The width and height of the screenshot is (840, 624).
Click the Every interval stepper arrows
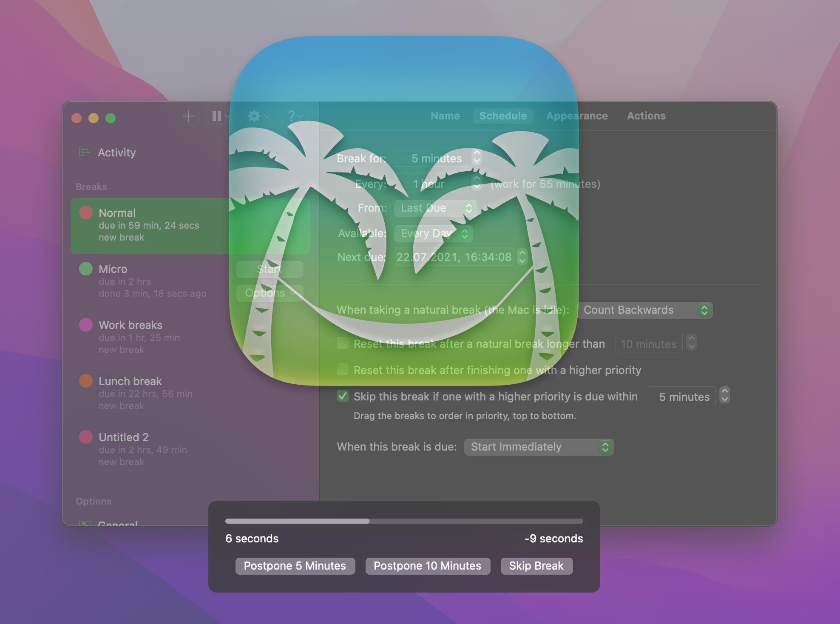point(477,183)
